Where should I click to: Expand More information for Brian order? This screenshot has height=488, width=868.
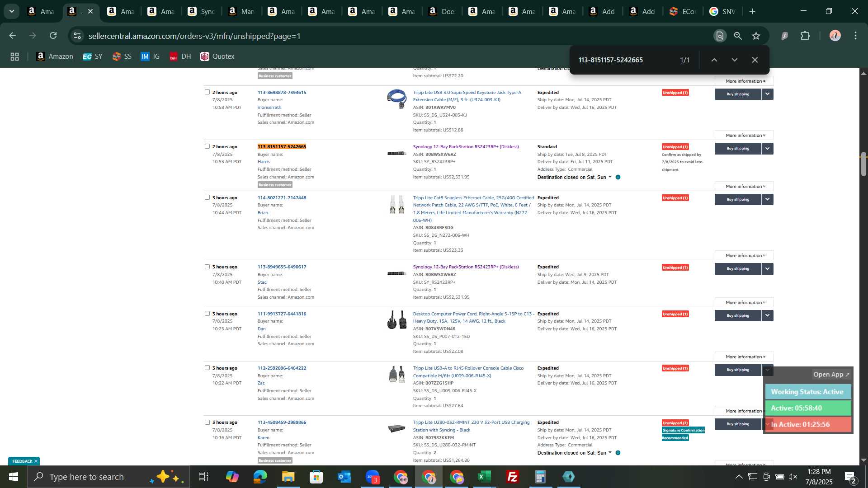(744, 256)
